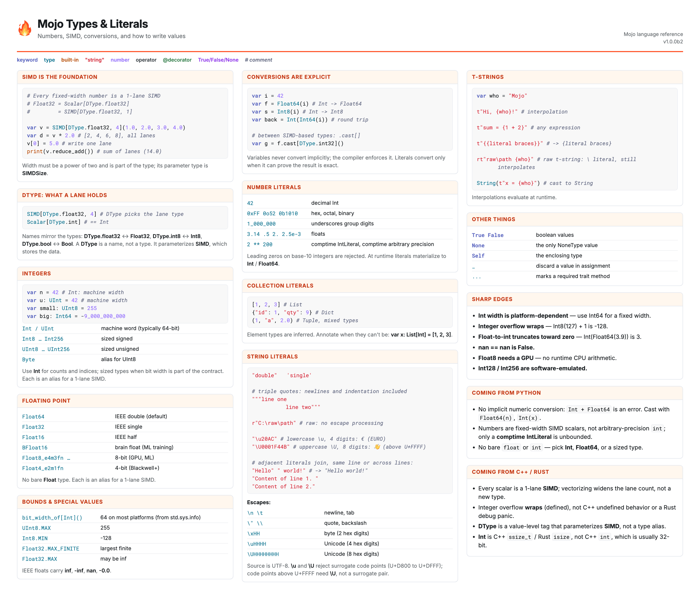Select the "OTHER THINGS" heading
700x596 pixels.
tap(493, 219)
